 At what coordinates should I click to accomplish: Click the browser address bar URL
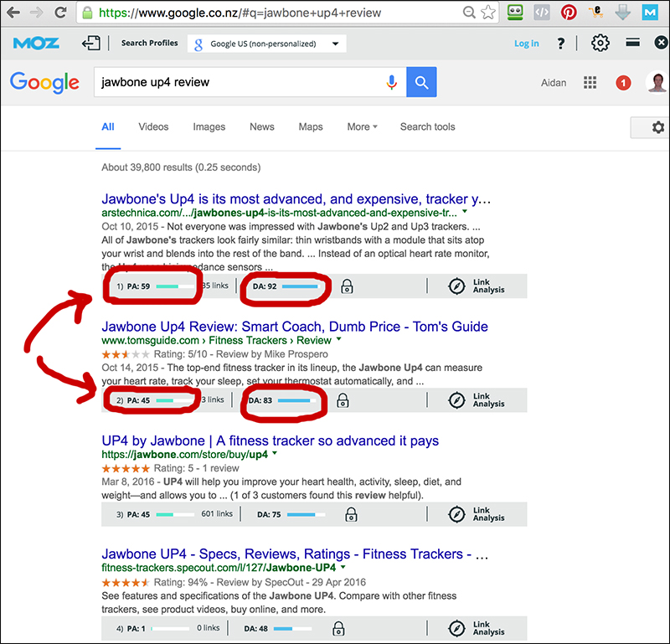[240, 13]
